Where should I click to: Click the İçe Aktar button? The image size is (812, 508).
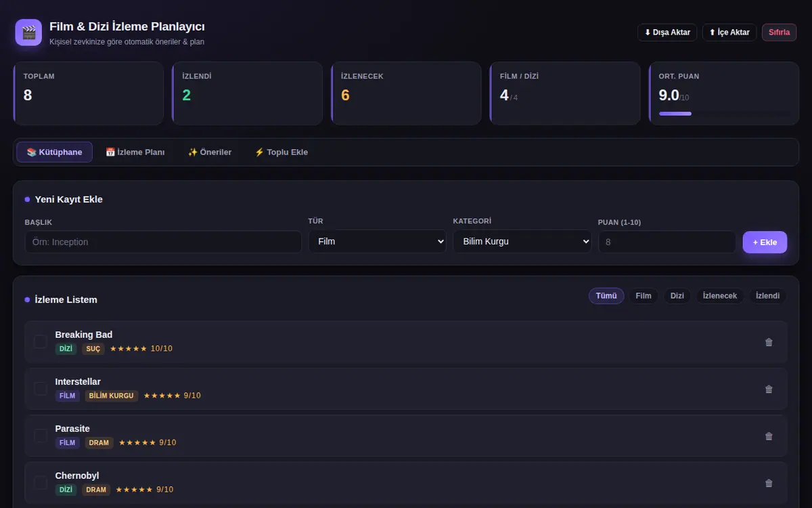tap(729, 33)
